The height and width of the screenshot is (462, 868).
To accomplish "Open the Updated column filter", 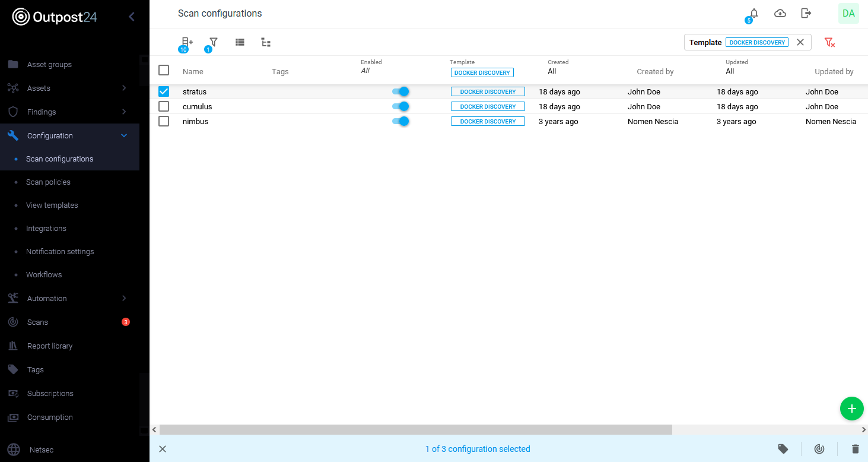I will point(737,67).
